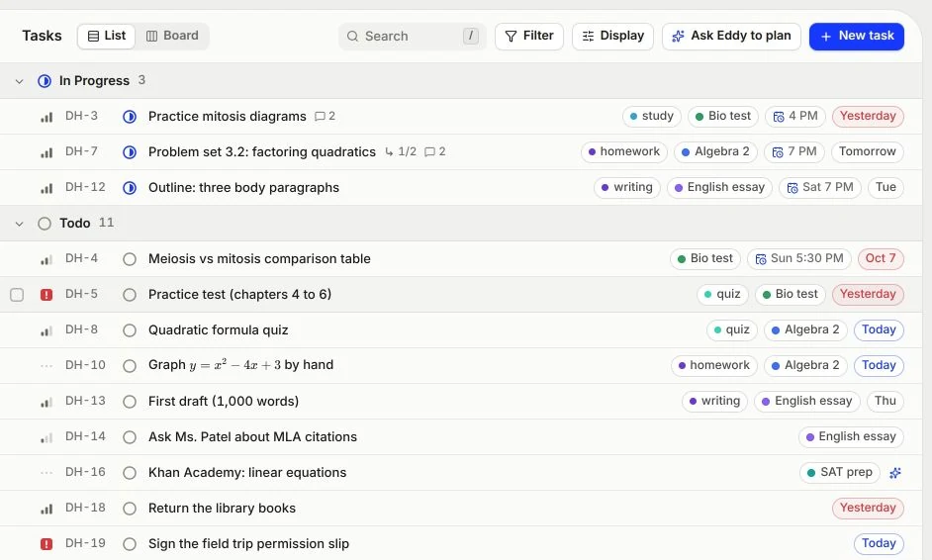Click priority bars icon for DH-4
The image size is (932, 560).
pyautogui.click(x=47, y=259)
